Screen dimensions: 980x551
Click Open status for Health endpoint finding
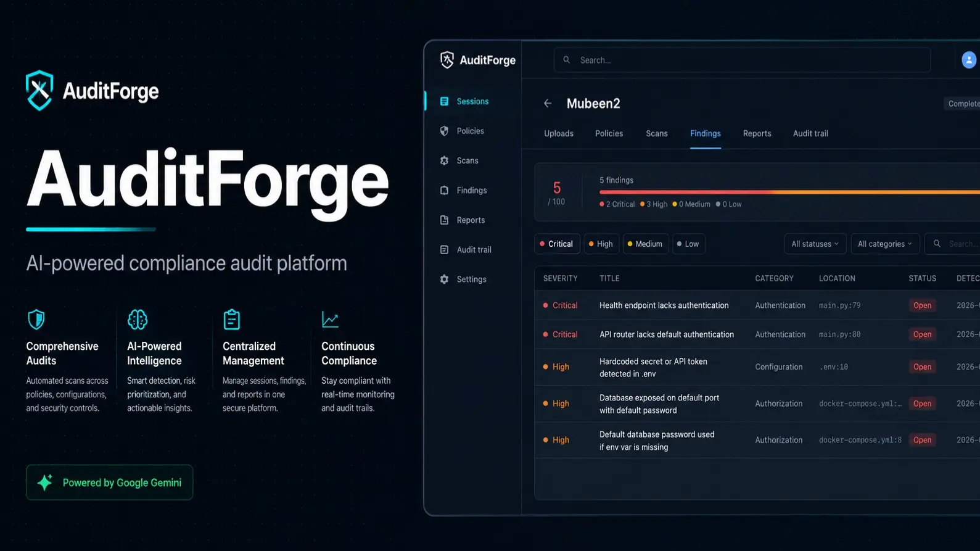pyautogui.click(x=922, y=305)
